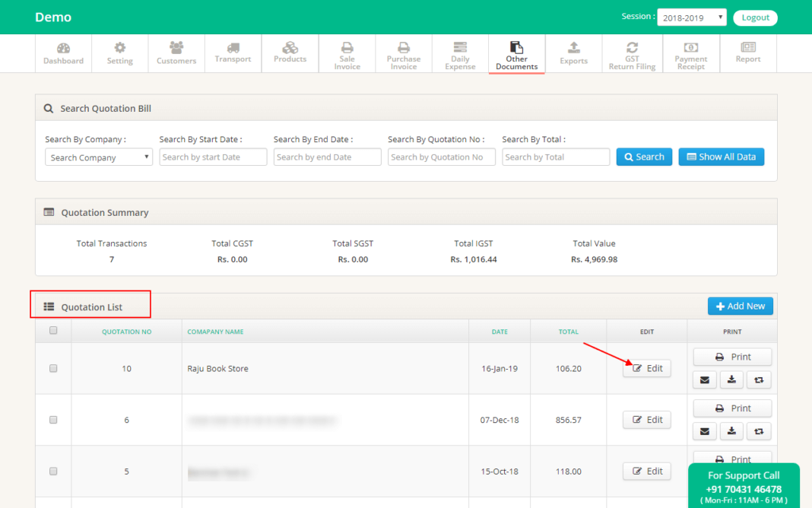Screen dimensions: 812x508
Task: Open the Session year dropdown
Action: point(691,17)
